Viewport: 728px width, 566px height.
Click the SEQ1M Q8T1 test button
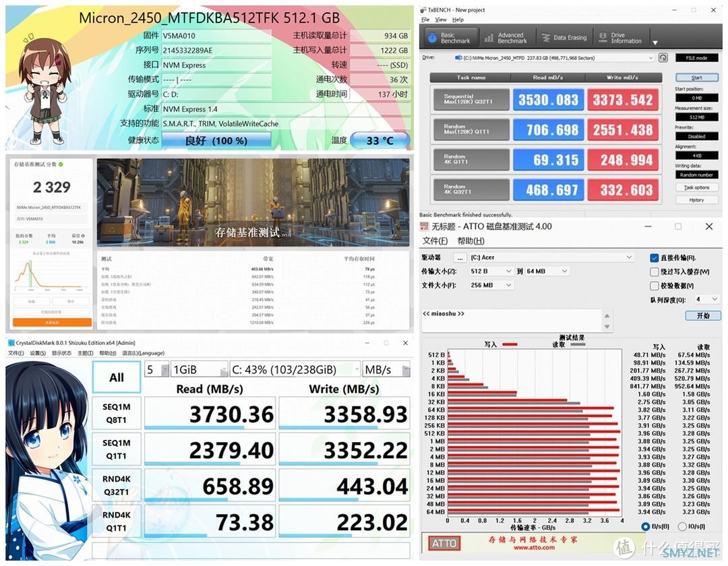(x=116, y=413)
